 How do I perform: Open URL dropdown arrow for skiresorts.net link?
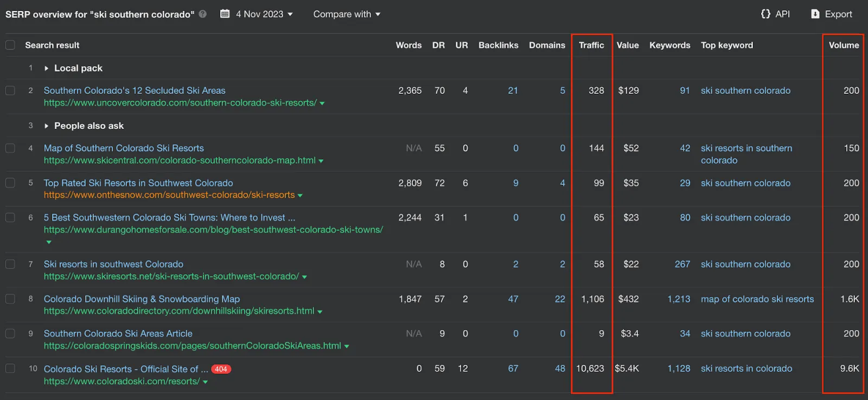click(x=304, y=277)
